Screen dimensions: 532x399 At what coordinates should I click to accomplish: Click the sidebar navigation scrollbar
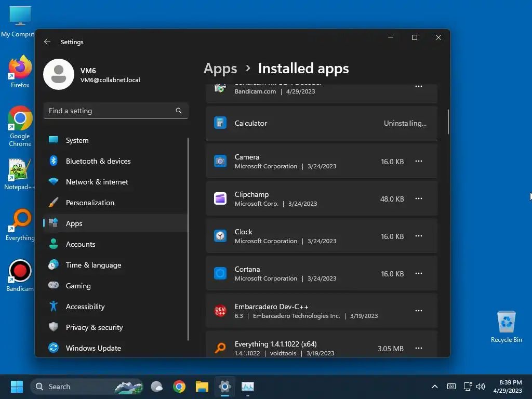coord(188,239)
